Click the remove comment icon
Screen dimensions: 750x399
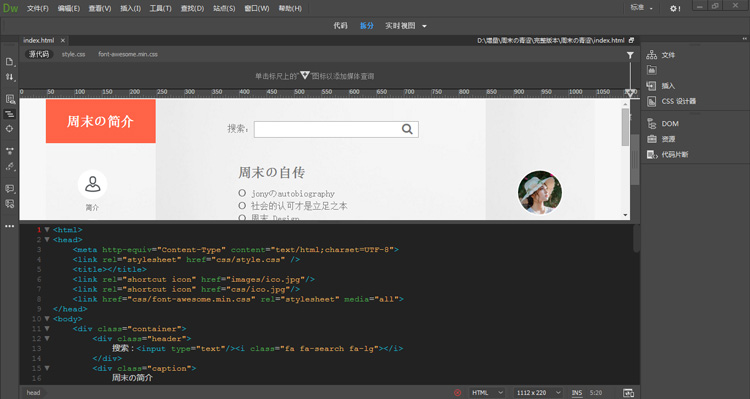pos(10,204)
